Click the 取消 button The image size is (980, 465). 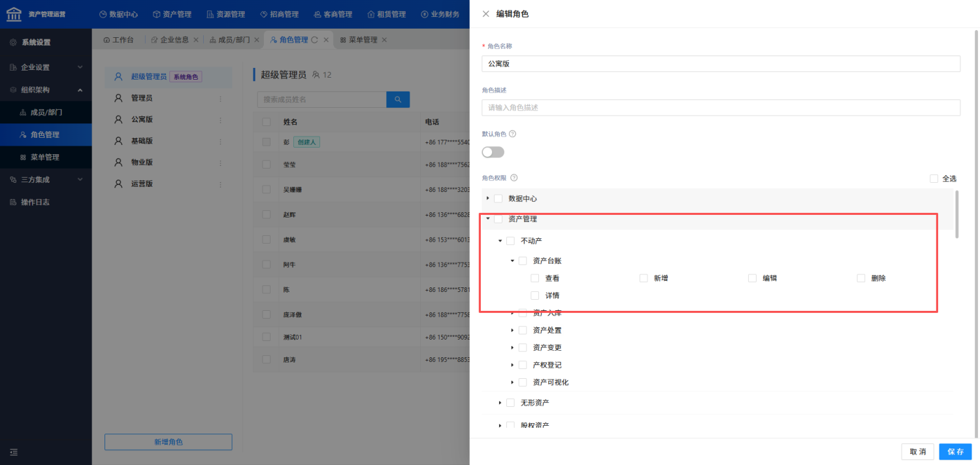point(917,452)
